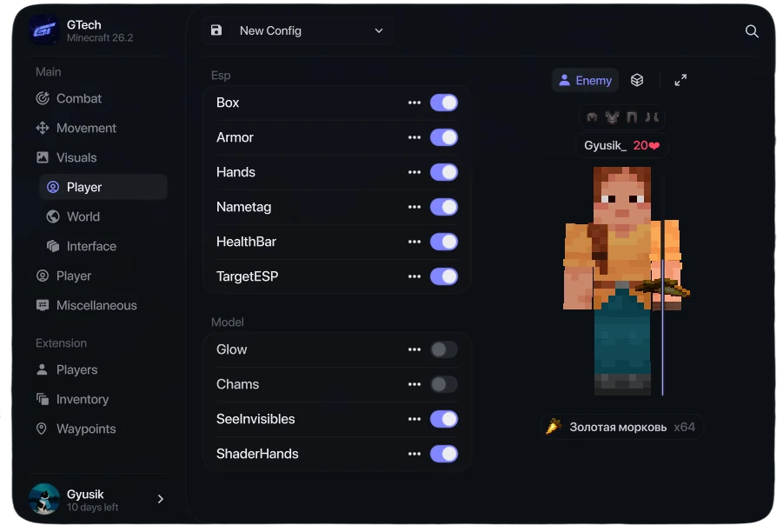The image size is (783, 532).
Task: Click the Minecraft character model preview
Action: (623, 281)
